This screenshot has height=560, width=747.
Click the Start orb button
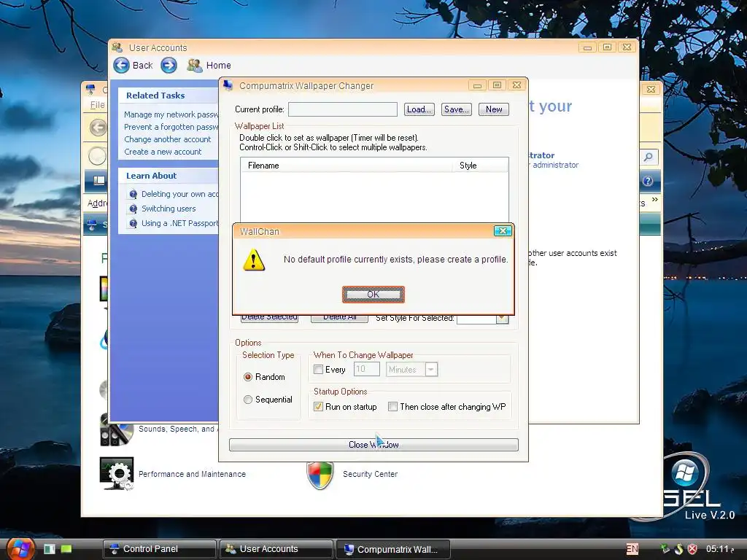point(20,548)
